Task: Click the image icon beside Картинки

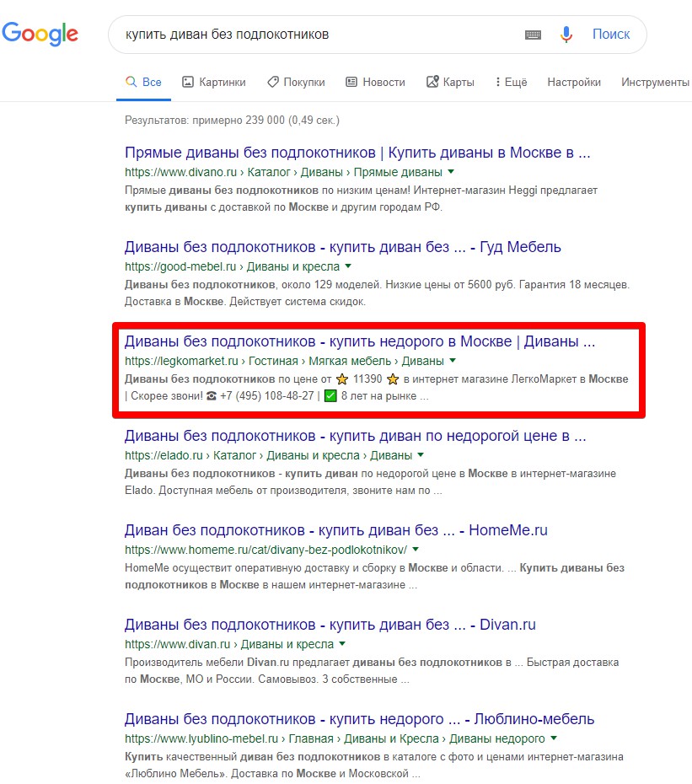Action: point(187,82)
